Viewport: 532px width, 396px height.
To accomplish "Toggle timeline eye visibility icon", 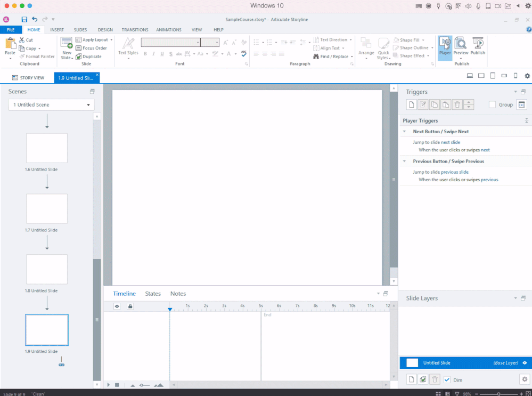I will click(x=117, y=306).
